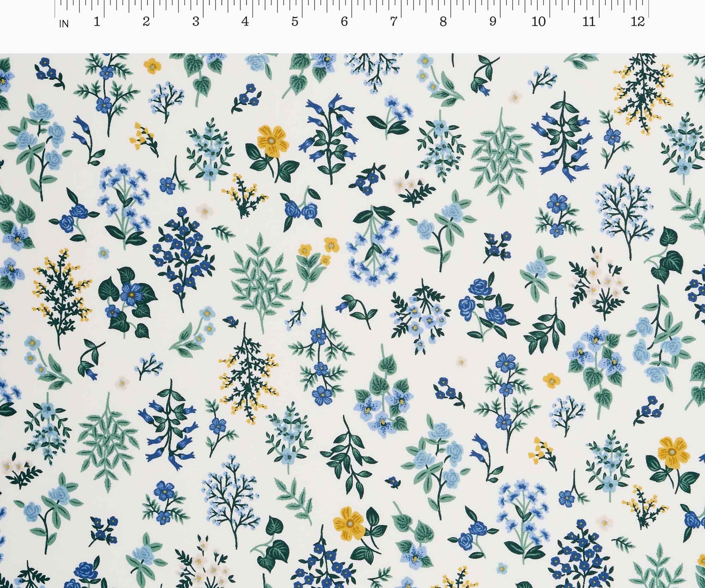This screenshot has width=705, height=588.
Task: Click the number 3 on the ruler
Action: click(x=196, y=22)
